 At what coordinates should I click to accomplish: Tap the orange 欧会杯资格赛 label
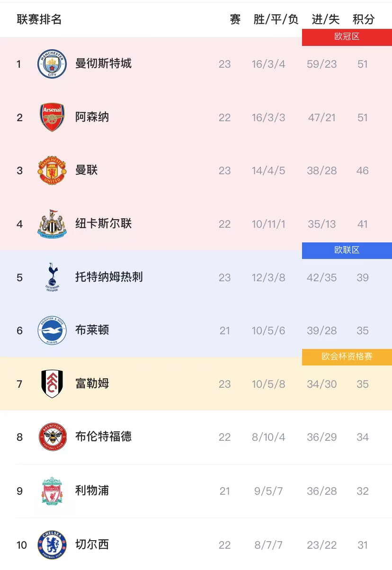(x=347, y=357)
